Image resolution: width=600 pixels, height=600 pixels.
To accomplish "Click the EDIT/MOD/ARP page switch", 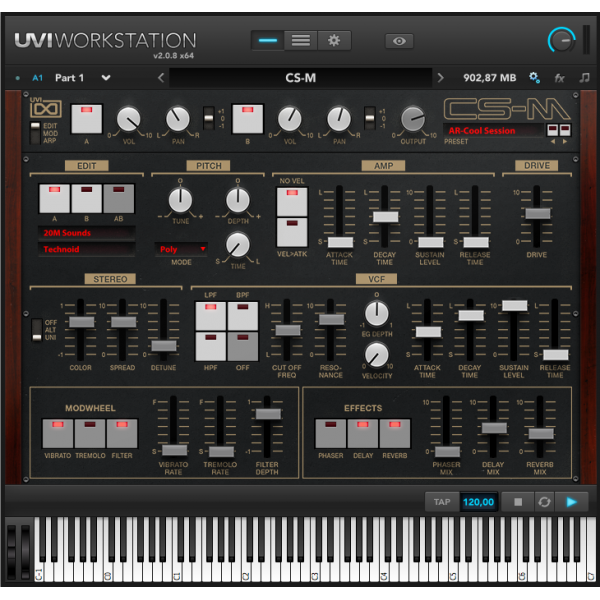I will click(x=35, y=133).
